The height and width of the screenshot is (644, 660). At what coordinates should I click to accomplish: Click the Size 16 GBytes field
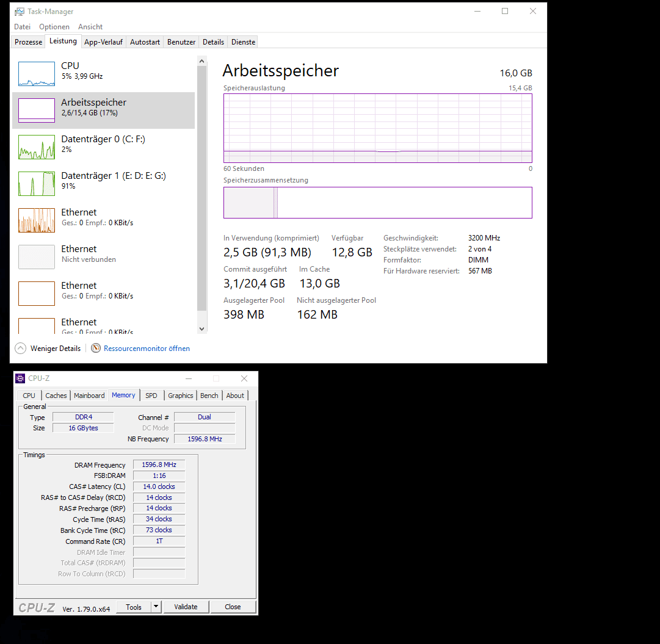pos(84,428)
